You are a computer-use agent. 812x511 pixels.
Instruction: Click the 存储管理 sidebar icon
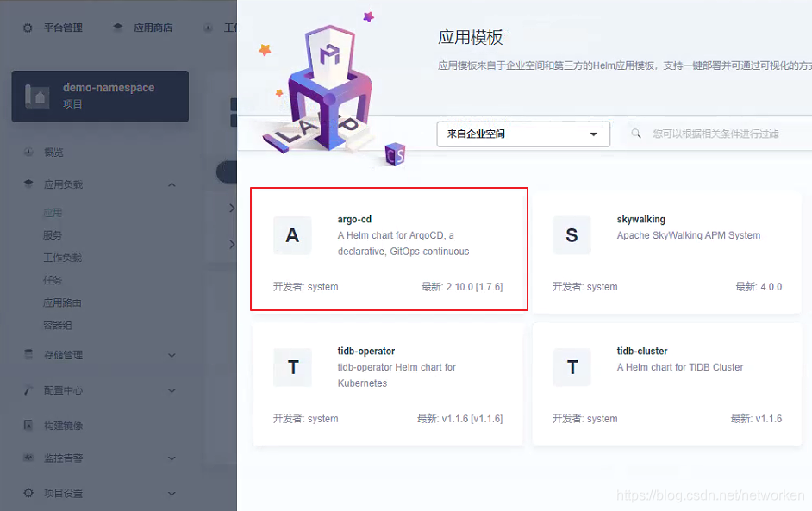click(x=28, y=355)
